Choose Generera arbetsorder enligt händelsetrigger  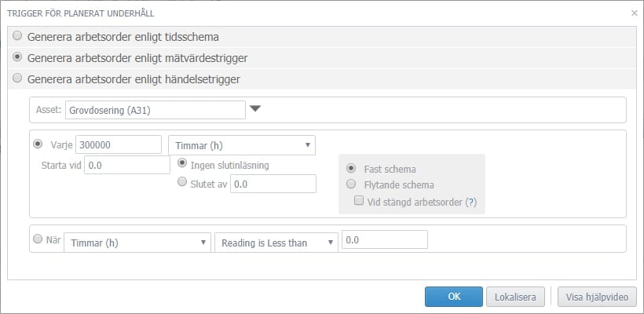pos(17,78)
